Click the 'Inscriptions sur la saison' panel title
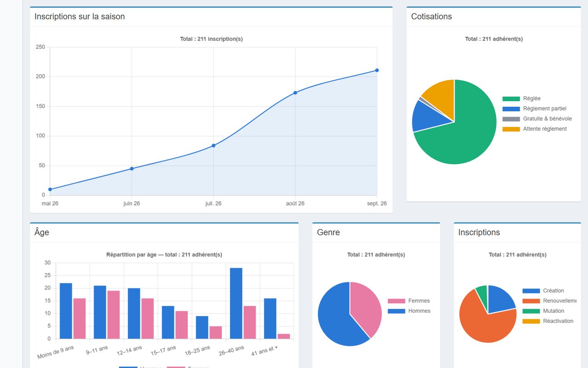Image resolution: width=588 pixels, height=368 pixels. 79,17
